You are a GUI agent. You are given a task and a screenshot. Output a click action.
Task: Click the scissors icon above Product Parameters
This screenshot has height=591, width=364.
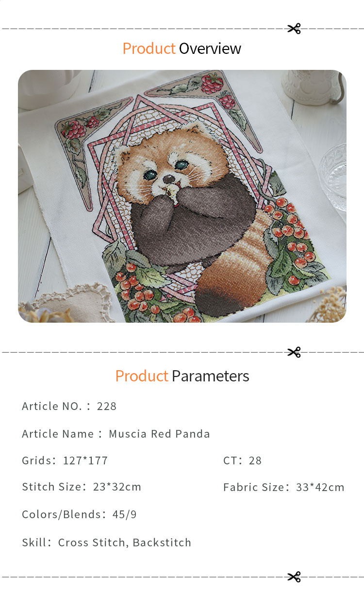click(x=294, y=352)
